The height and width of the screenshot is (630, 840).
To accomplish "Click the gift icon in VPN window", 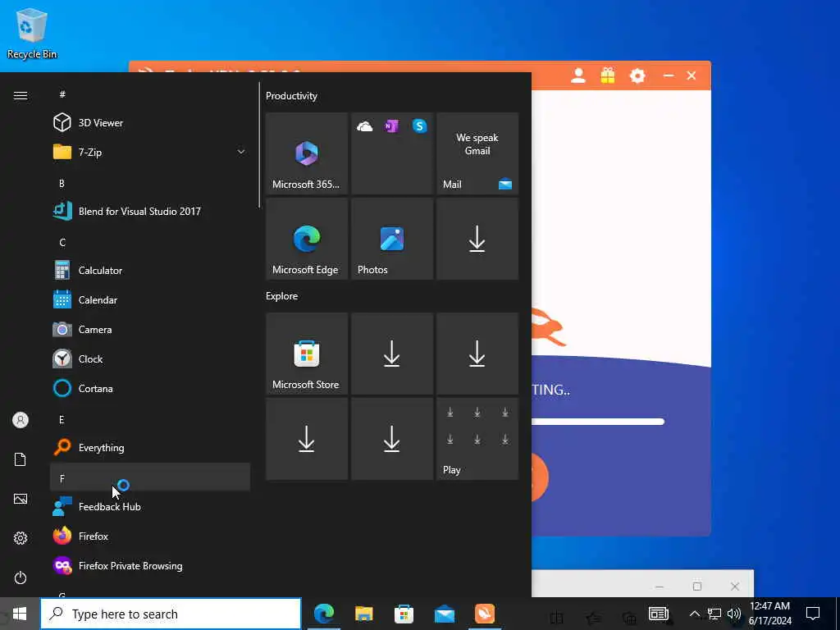I will (x=608, y=75).
